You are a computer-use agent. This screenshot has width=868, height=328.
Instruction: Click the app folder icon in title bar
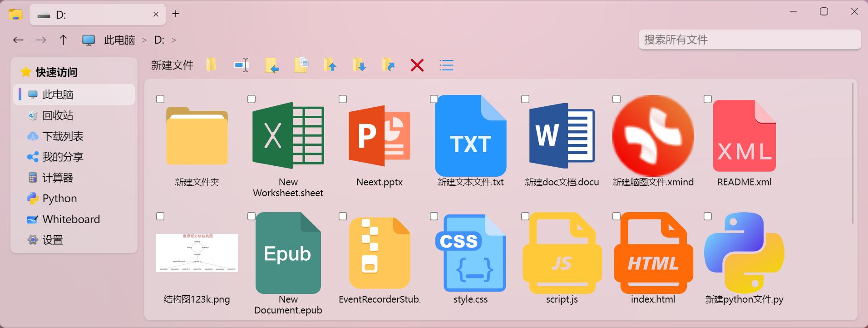[15, 14]
